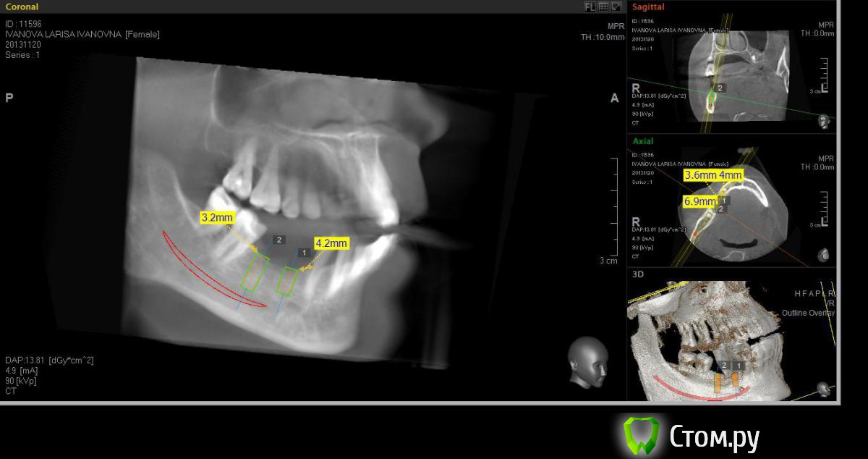Maximize the Coronal view with expand icon

point(616,7)
